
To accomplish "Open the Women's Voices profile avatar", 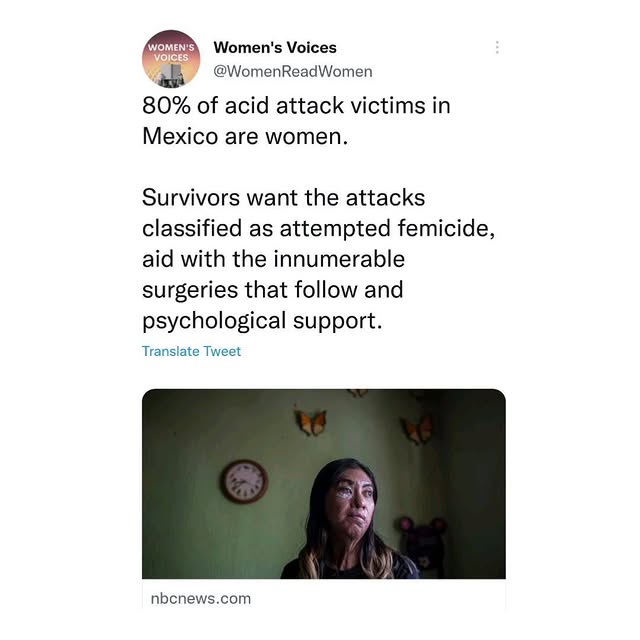I will coord(171,59).
